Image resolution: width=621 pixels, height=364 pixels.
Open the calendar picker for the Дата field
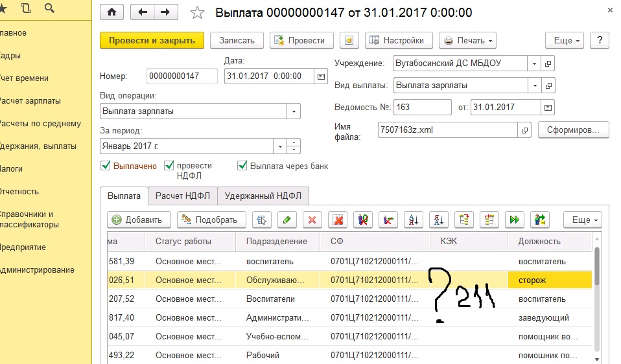pyautogui.click(x=320, y=76)
